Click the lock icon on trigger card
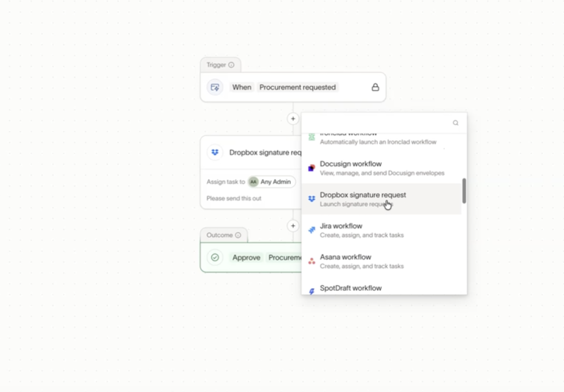The image size is (564, 392). [375, 87]
